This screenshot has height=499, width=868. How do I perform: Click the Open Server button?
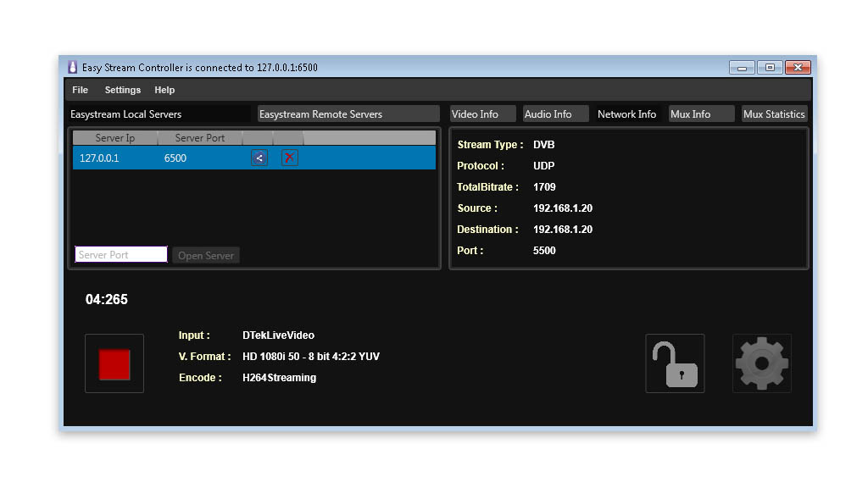(206, 255)
